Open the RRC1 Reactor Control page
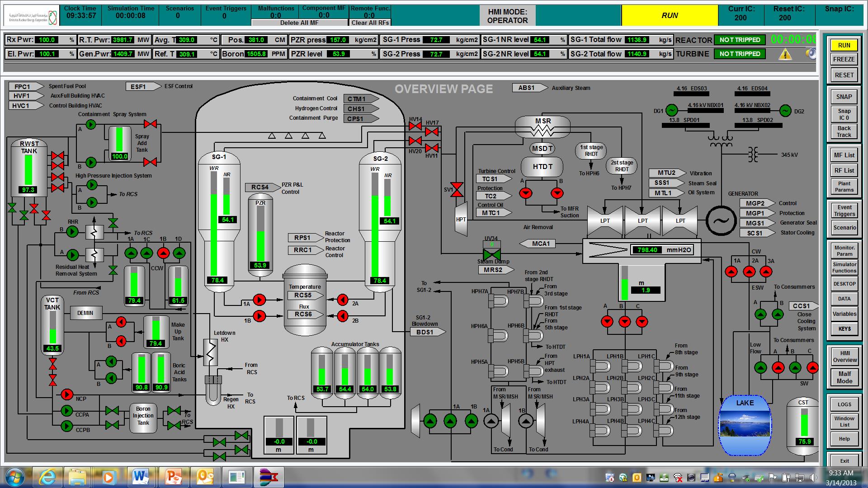The height and width of the screenshot is (488, 868). 306,250
